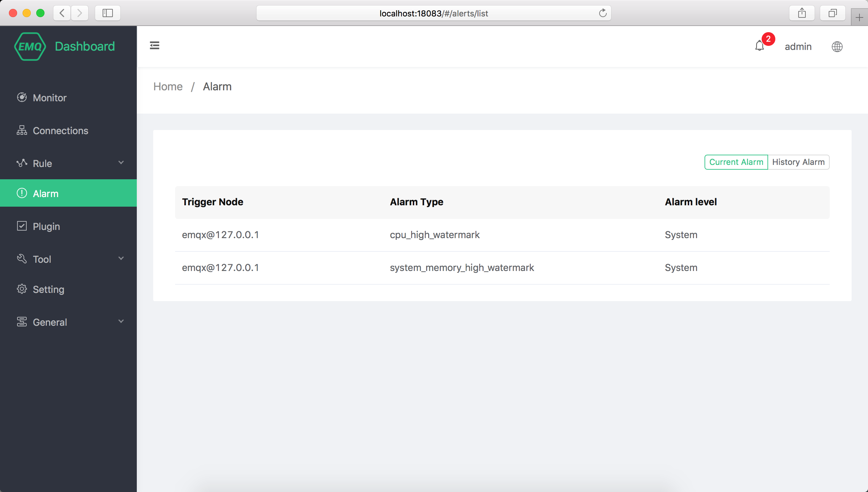This screenshot has width=868, height=492.
Task: Open the Safari share button
Action: pyautogui.click(x=802, y=13)
